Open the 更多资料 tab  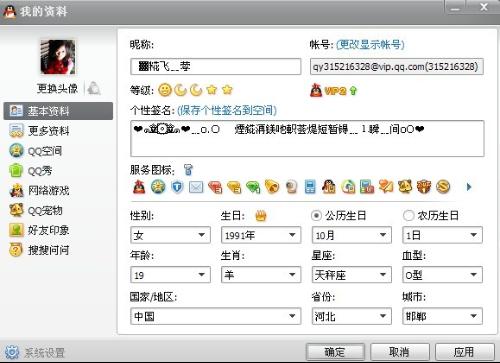tap(58, 131)
